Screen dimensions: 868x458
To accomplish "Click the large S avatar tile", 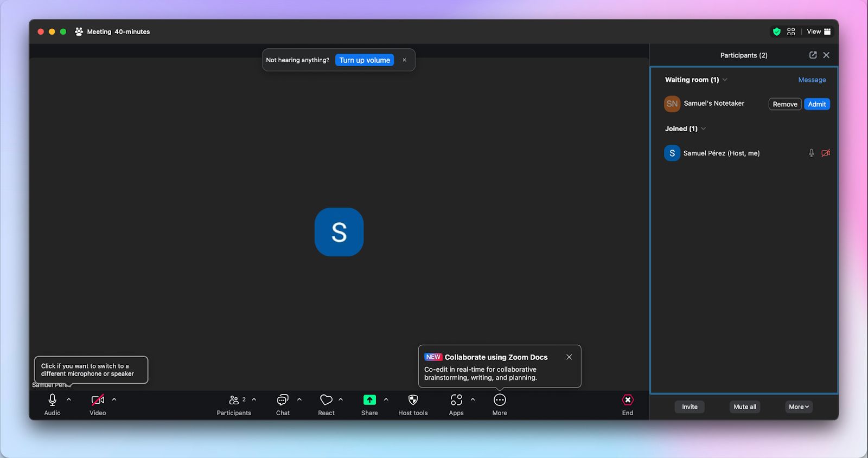I will pyautogui.click(x=339, y=232).
